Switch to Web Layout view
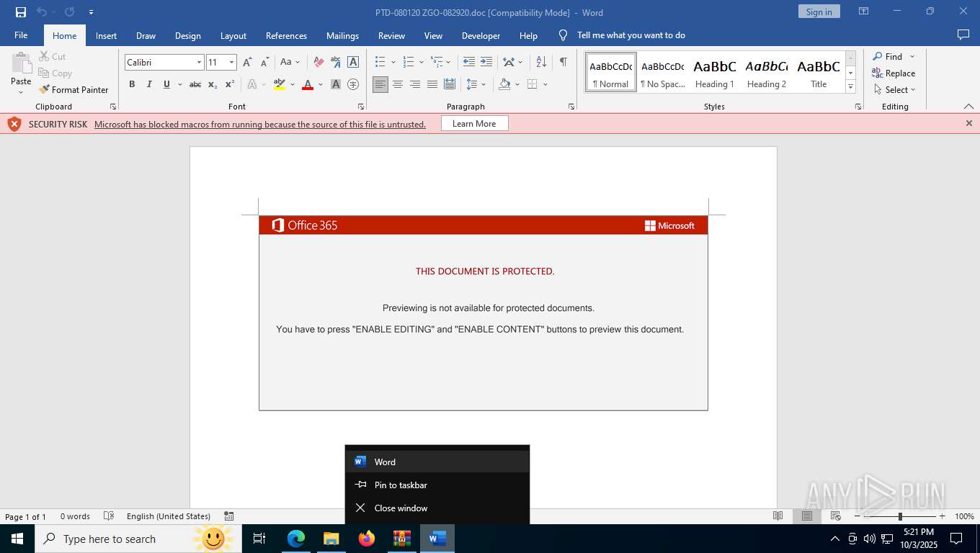Screen dimensions: 980x553 click(x=836, y=516)
